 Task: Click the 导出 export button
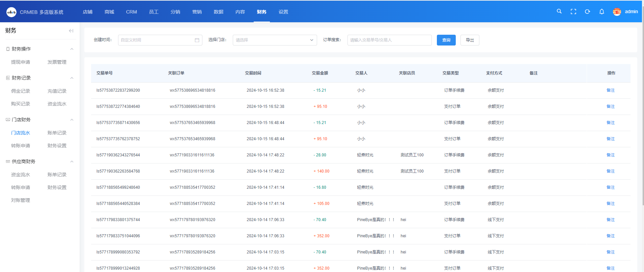point(470,40)
